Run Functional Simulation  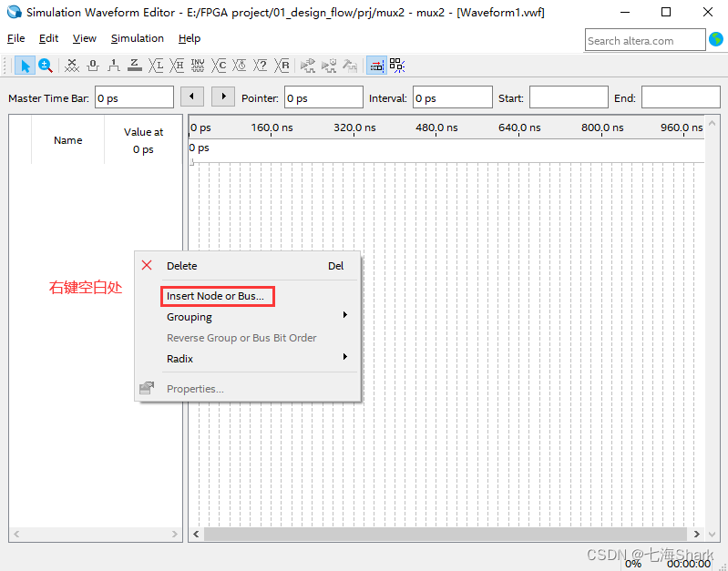307,66
